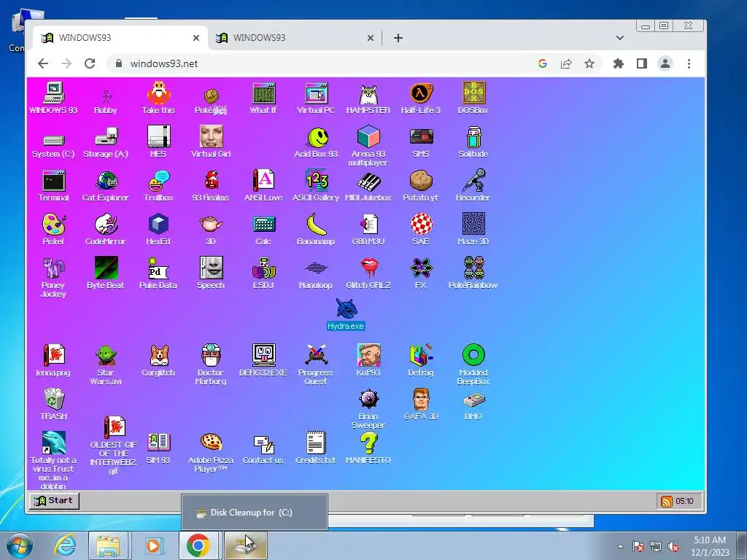The image size is (747, 560).
Task: Expand the tab search chevron
Action: 620,38
